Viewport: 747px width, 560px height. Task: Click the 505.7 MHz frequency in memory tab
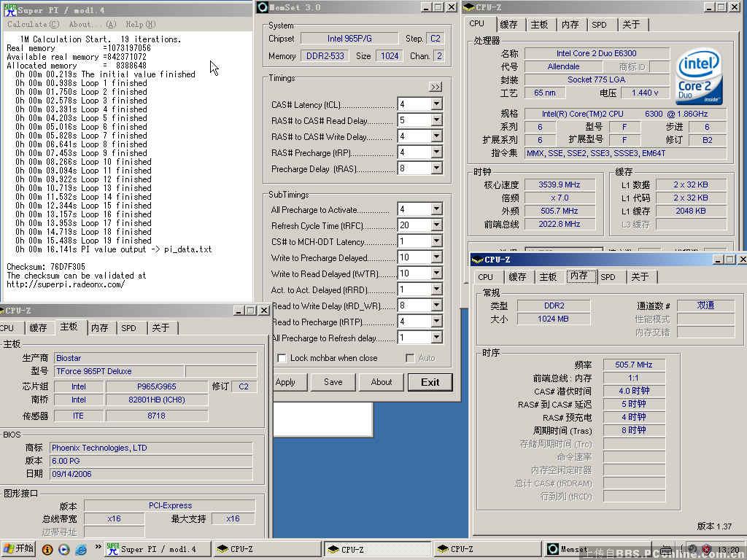coord(634,365)
